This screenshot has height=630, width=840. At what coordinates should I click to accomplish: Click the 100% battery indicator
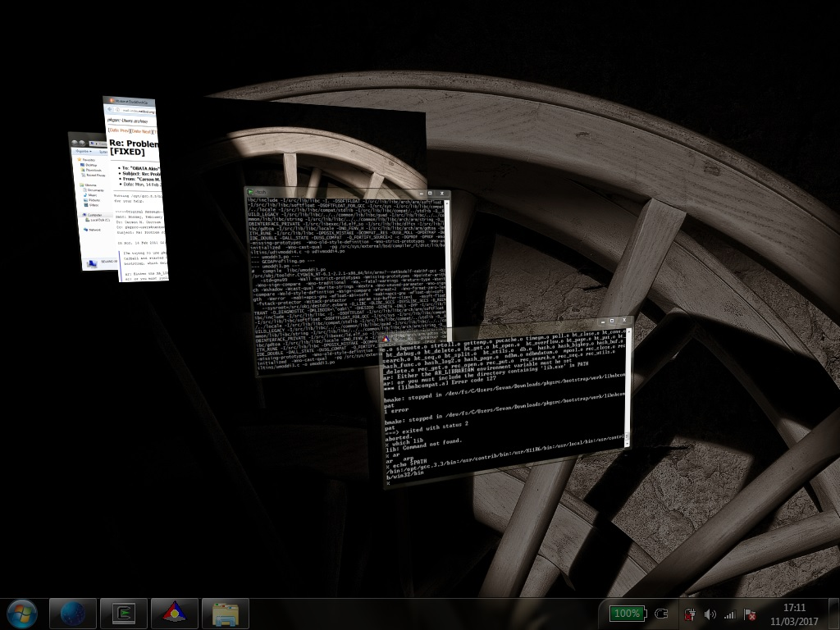coord(628,614)
